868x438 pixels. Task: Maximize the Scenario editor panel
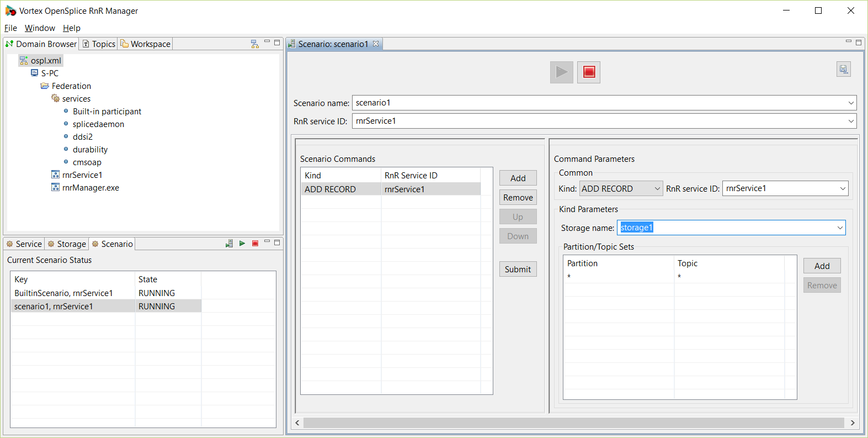(859, 41)
